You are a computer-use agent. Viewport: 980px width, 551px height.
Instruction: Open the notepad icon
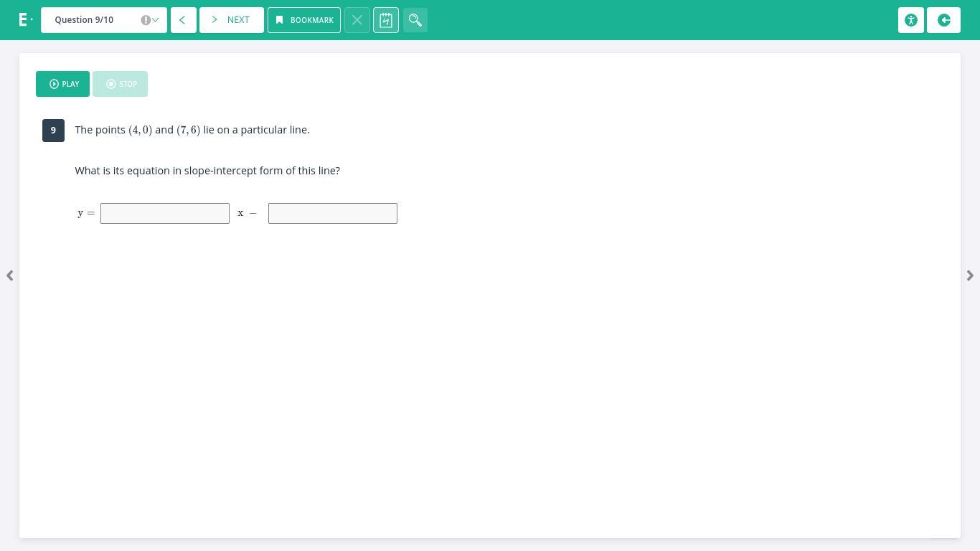point(386,20)
